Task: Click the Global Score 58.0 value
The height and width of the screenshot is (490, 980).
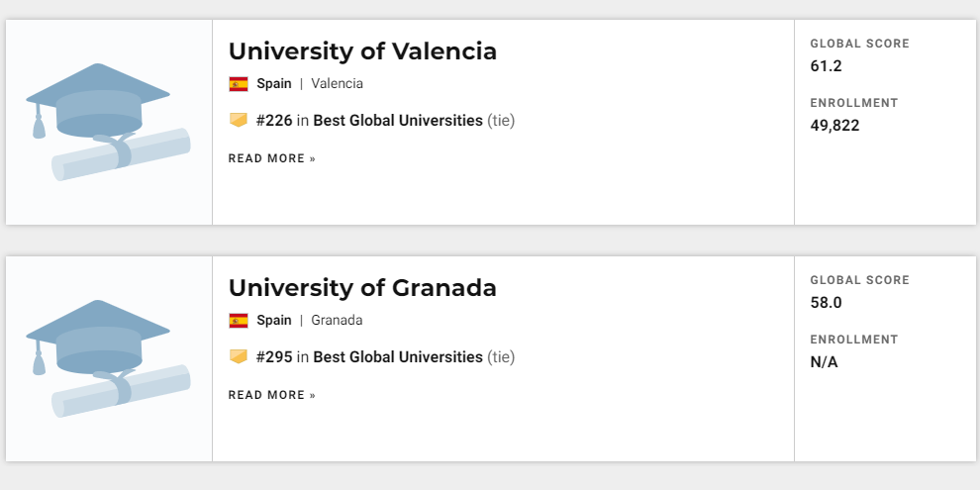Action: 827,303
